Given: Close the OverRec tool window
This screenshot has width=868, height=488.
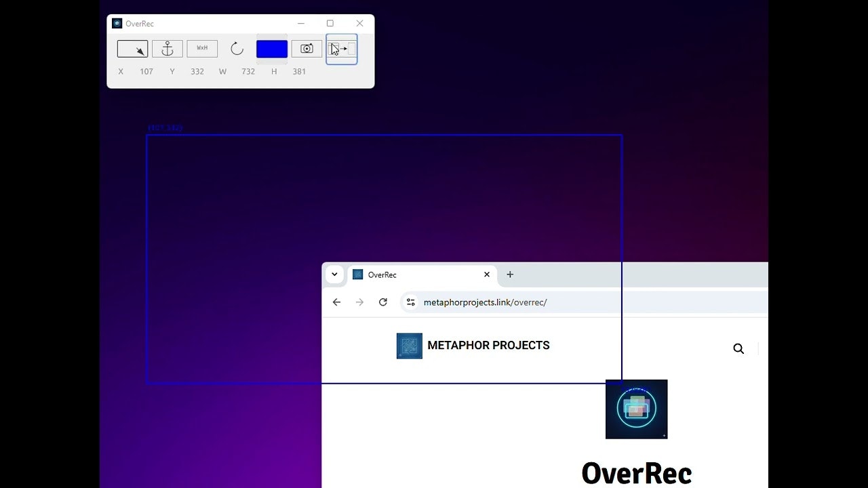Looking at the screenshot, I should click(360, 24).
